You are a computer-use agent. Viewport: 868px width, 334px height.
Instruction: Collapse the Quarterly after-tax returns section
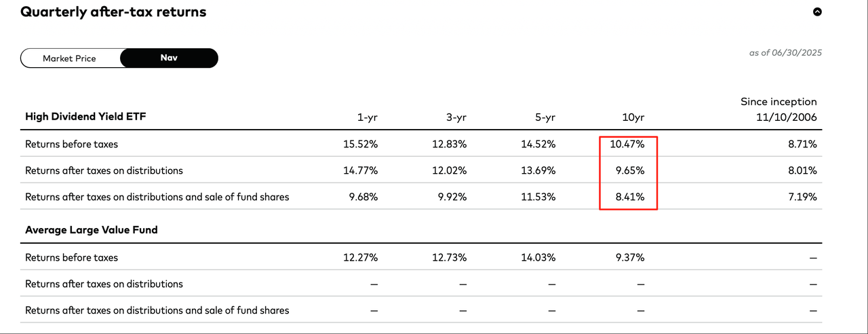coord(817,12)
